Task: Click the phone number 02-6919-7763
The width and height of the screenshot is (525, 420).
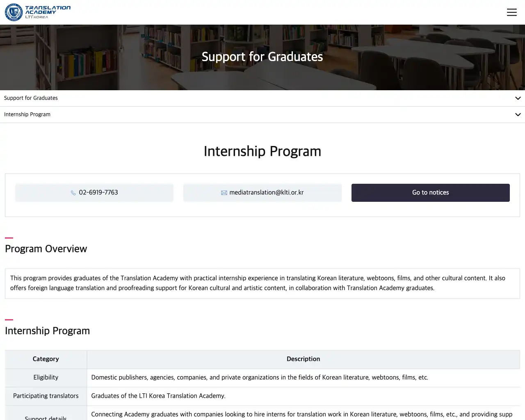Action: 98,192
